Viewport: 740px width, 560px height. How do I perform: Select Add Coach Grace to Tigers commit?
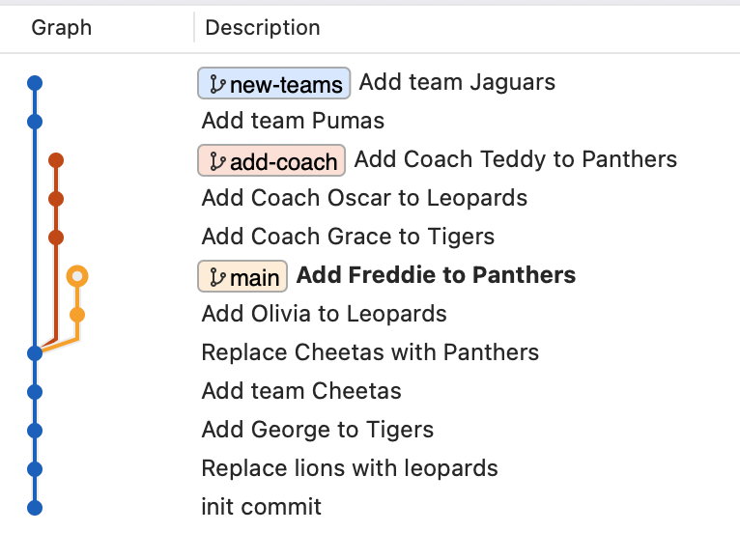[x=348, y=237]
